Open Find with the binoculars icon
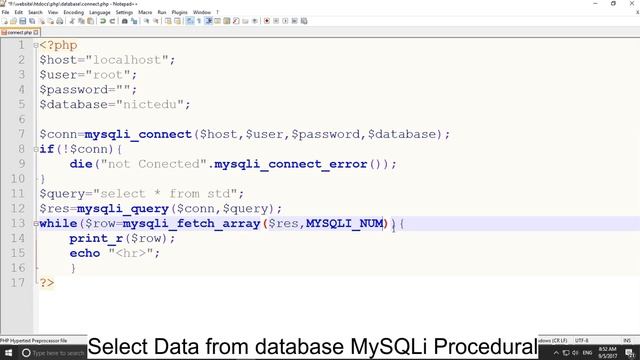Screen dimensions: 640x360 tap(124, 21)
